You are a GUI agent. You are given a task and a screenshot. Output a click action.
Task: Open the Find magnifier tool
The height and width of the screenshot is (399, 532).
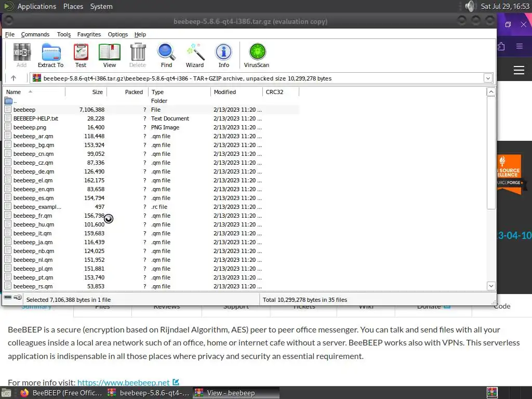pos(166,52)
